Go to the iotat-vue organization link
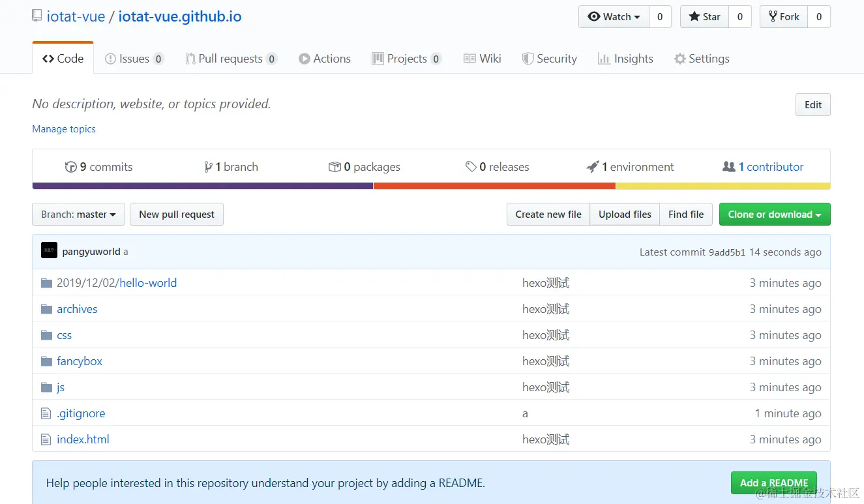Viewport: 864px width, 504px height. tap(76, 16)
